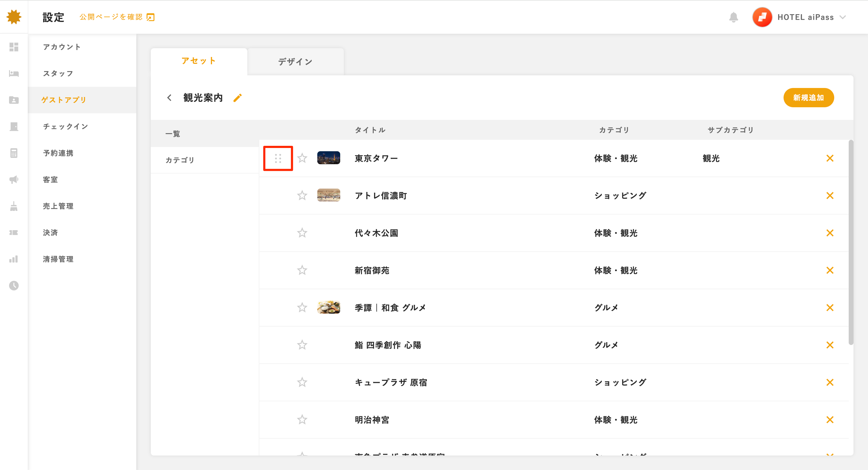Click the HOTEL aiPass account avatar

click(762, 17)
